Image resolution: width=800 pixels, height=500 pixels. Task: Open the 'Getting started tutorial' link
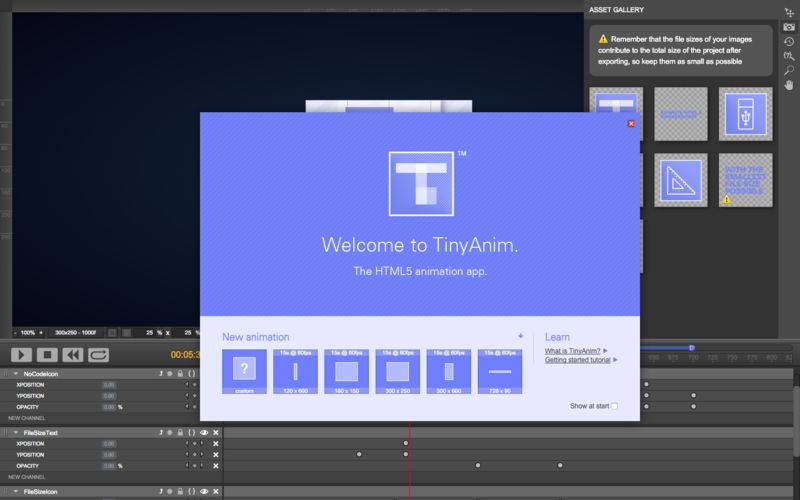[x=578, y=360]
